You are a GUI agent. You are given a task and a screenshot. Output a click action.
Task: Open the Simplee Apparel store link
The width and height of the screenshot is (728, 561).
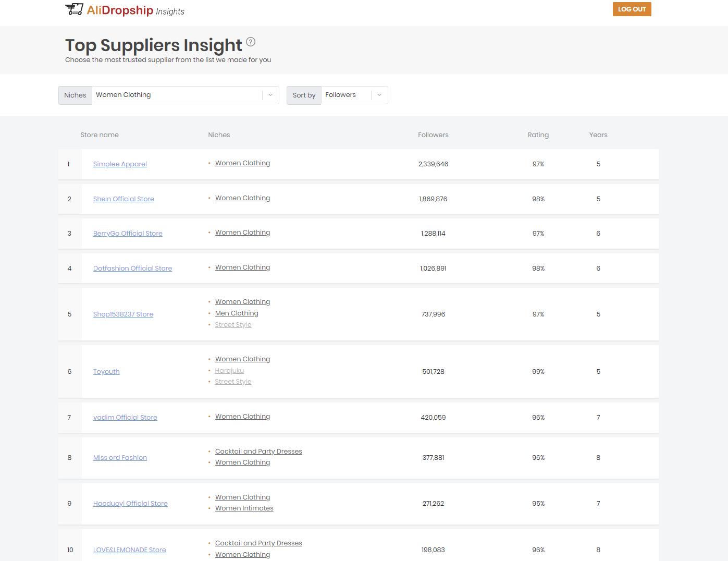(x=120, y=164)
